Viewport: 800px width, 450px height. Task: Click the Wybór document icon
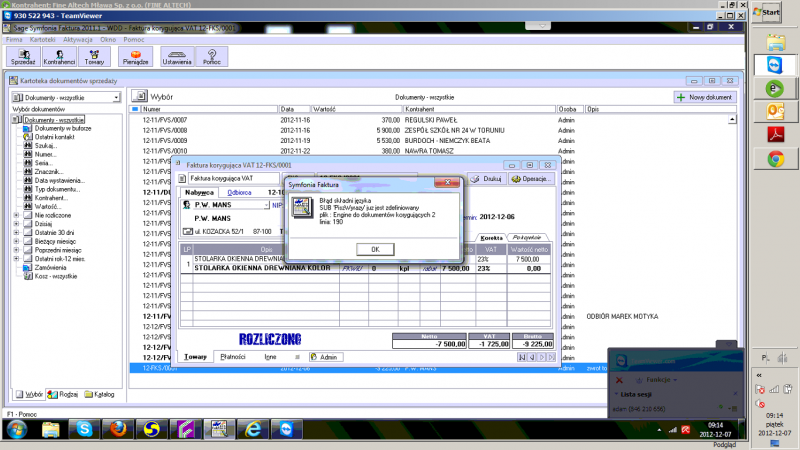click(139, 96)
